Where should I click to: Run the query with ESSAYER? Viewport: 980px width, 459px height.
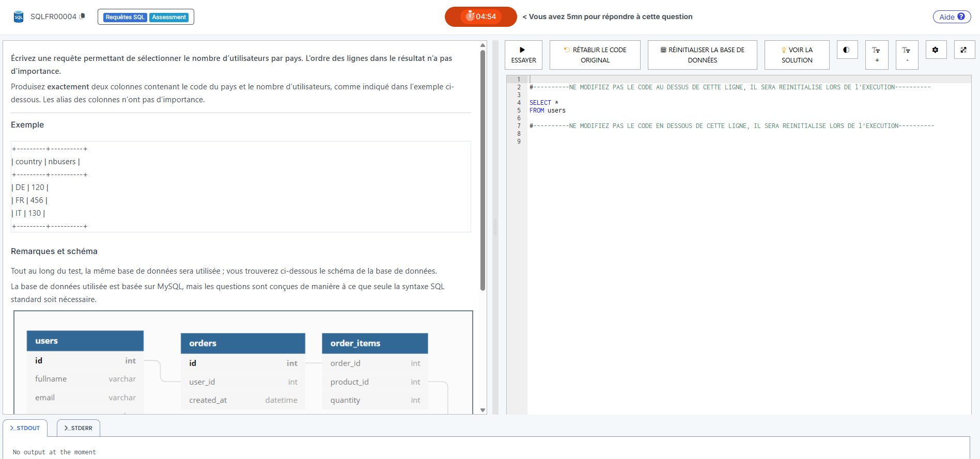point(523,55)
